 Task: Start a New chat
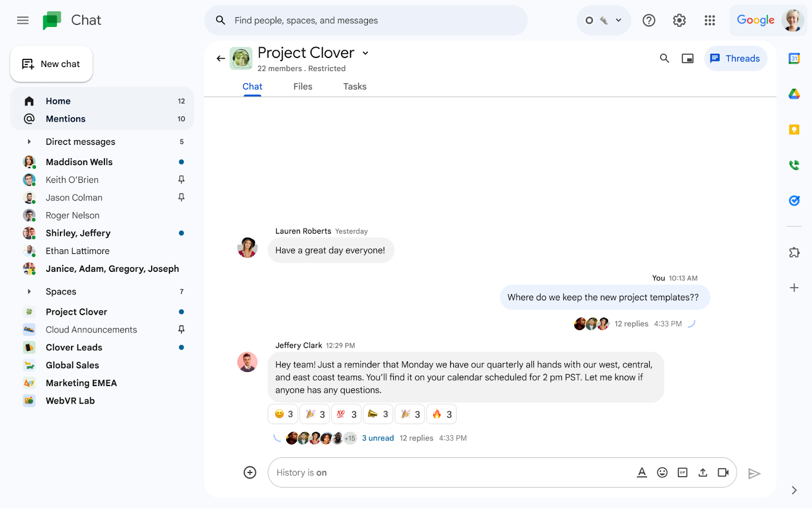click(x=51, y=64)
